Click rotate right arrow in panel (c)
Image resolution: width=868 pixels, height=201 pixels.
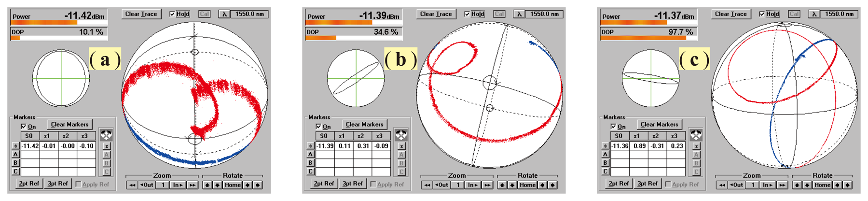[x=847, y=185]
